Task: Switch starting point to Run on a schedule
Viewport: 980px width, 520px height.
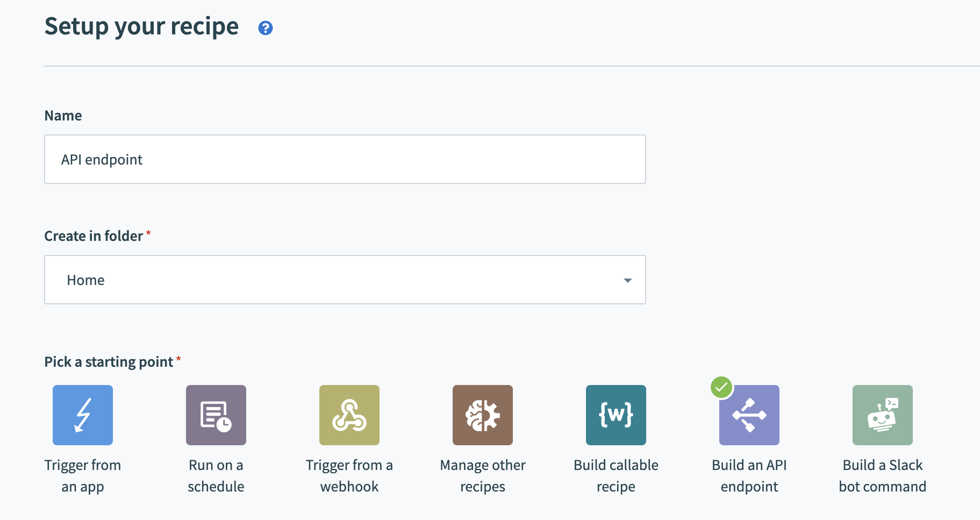Action: 216,415
